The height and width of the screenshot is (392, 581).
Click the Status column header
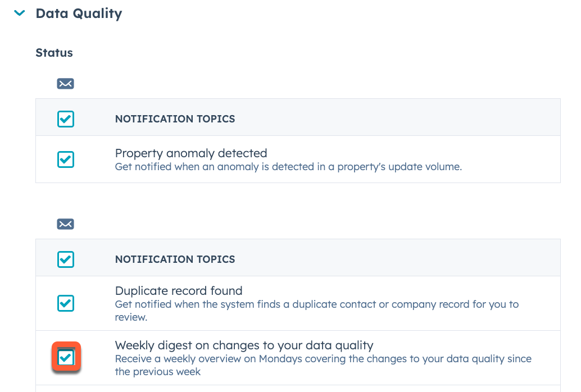[54, 52]
